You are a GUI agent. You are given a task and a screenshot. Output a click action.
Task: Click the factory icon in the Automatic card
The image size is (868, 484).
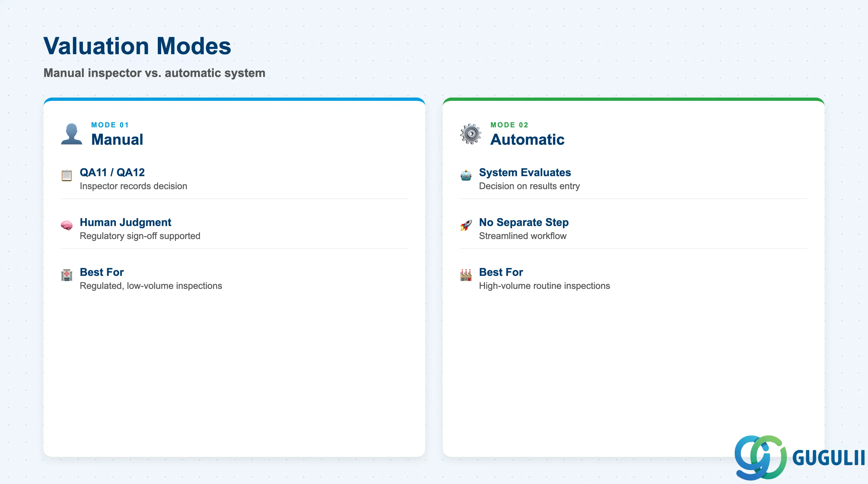coord(466,275)
